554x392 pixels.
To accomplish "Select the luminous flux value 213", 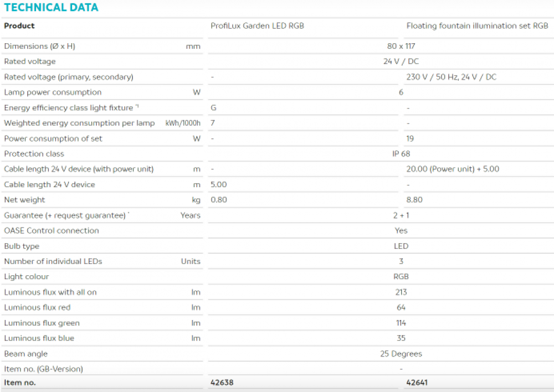I will tap(401, 292).
